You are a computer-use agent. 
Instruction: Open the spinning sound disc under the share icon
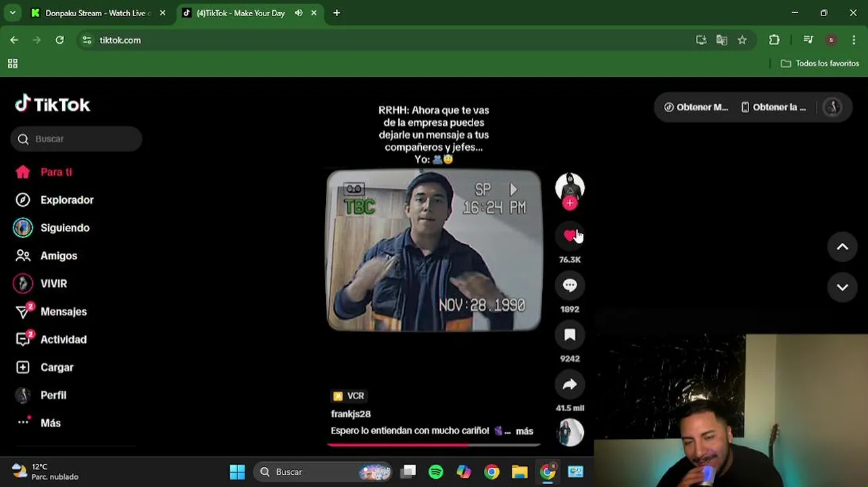tap(571, 433)
